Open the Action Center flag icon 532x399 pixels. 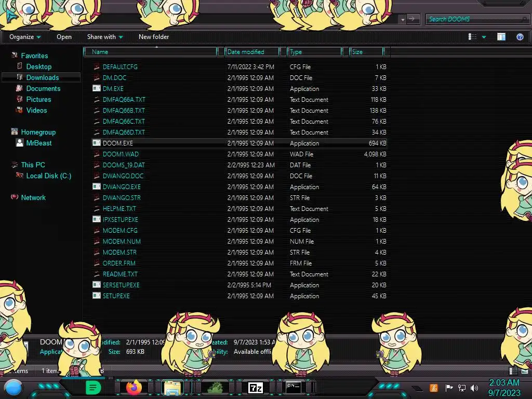[449, 388]
